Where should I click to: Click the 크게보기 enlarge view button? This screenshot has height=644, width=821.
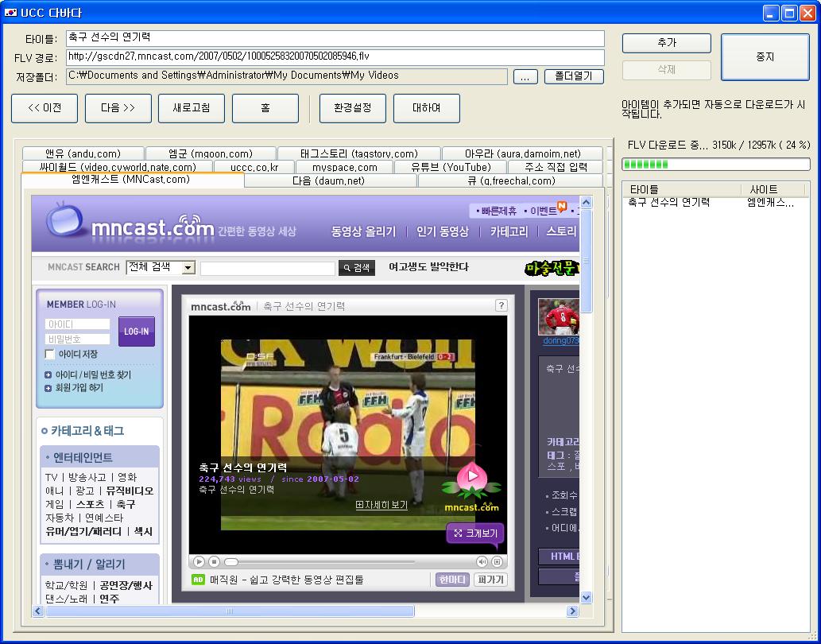475,533
